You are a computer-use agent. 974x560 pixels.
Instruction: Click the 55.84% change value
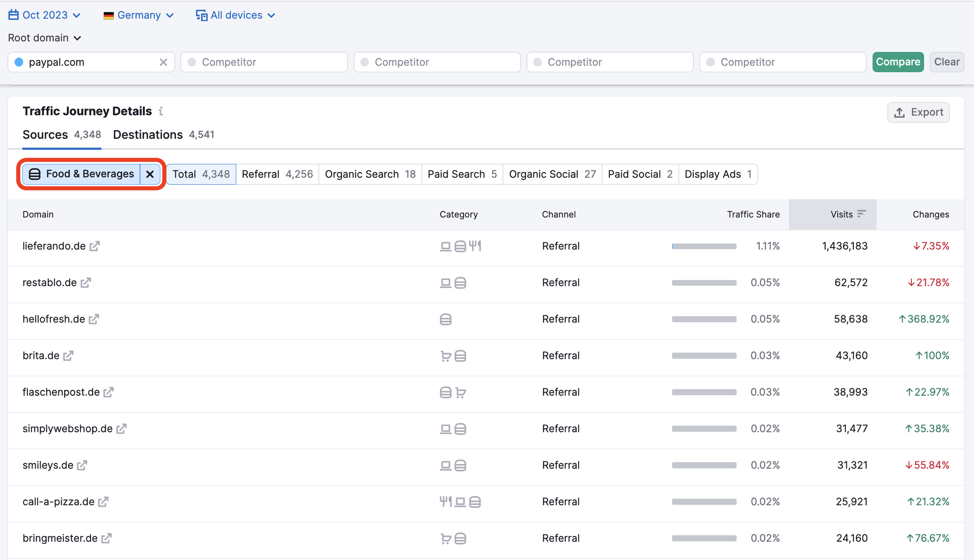tap(927, 466)
